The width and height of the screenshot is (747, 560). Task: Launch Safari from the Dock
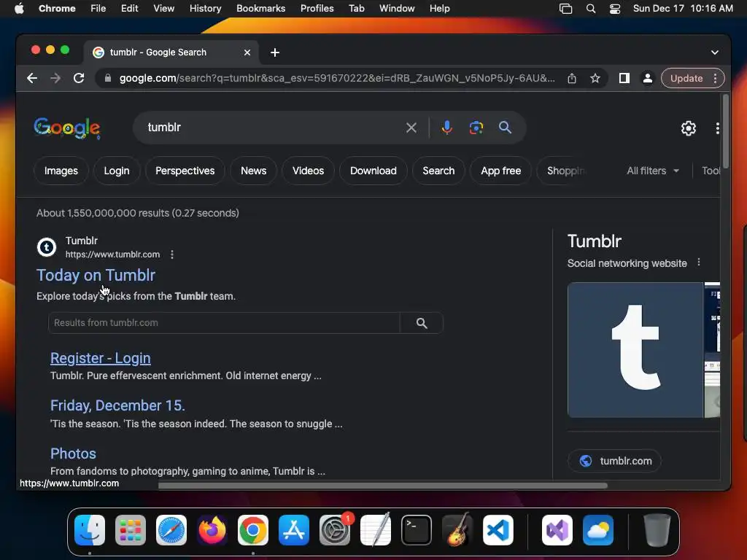click(171, 530)
